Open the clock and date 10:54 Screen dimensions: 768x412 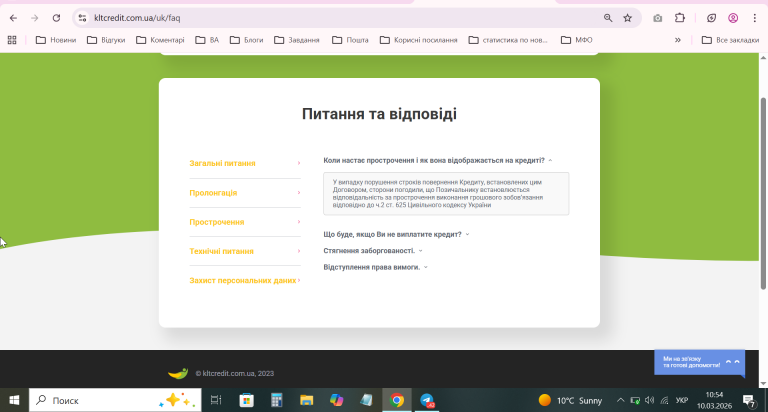(x=714, y=400)
